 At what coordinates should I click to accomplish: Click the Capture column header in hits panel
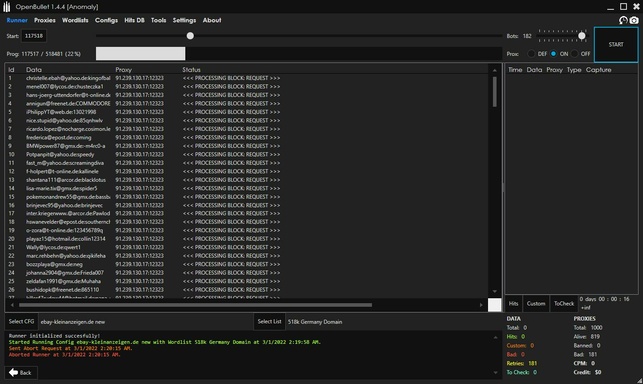click(598, 70)
